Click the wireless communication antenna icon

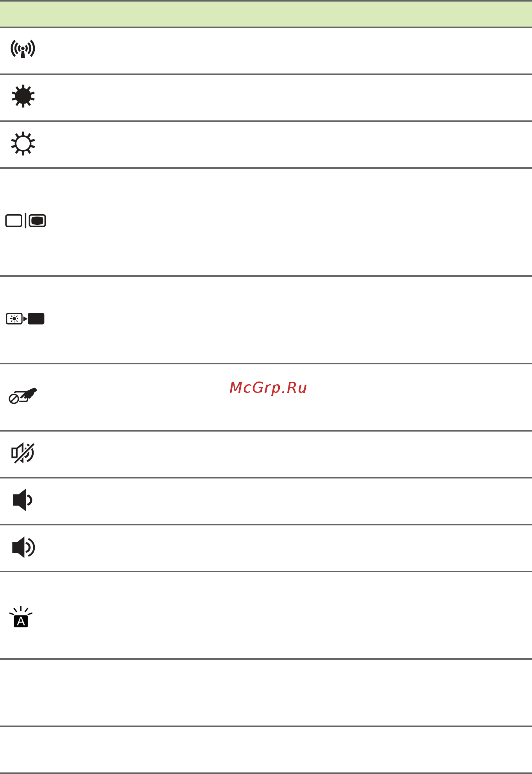pos(23,49)
